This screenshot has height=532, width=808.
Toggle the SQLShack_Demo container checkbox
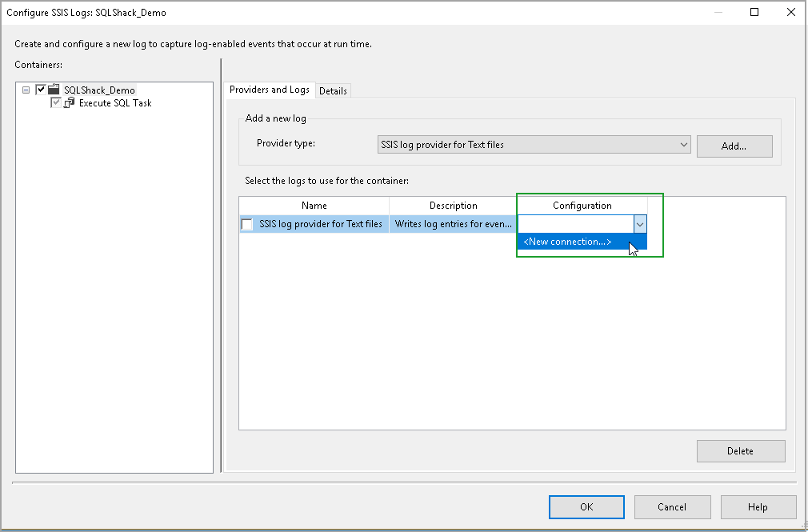coord(41,90)
